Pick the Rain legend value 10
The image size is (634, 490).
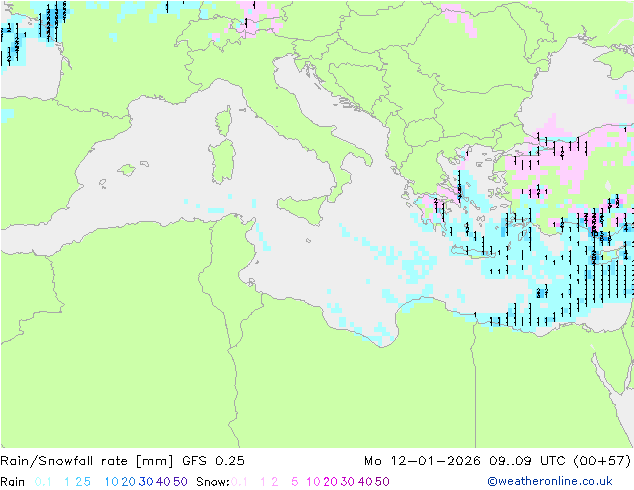point(112,482)
